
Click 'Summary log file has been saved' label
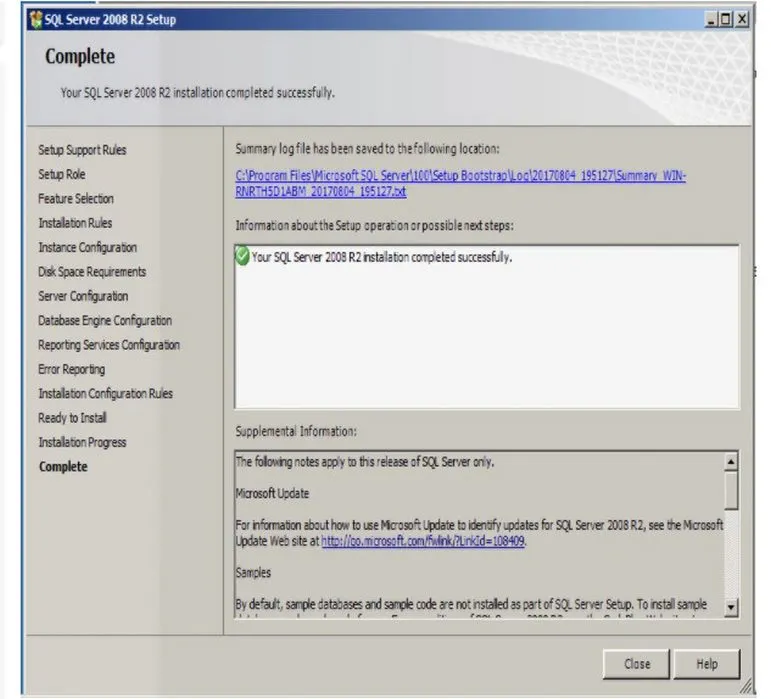367,148
